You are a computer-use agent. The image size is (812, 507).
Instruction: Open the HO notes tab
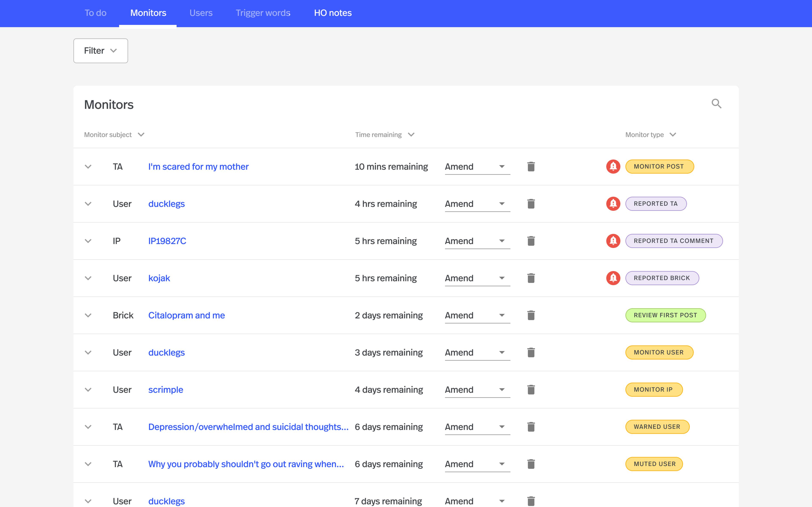click(332, 13)
